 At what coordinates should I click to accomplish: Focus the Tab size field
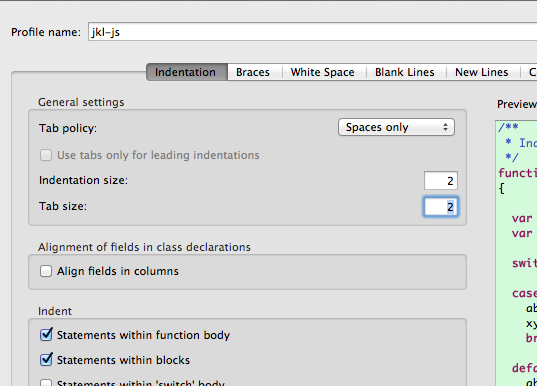click(x=441, y=207)
